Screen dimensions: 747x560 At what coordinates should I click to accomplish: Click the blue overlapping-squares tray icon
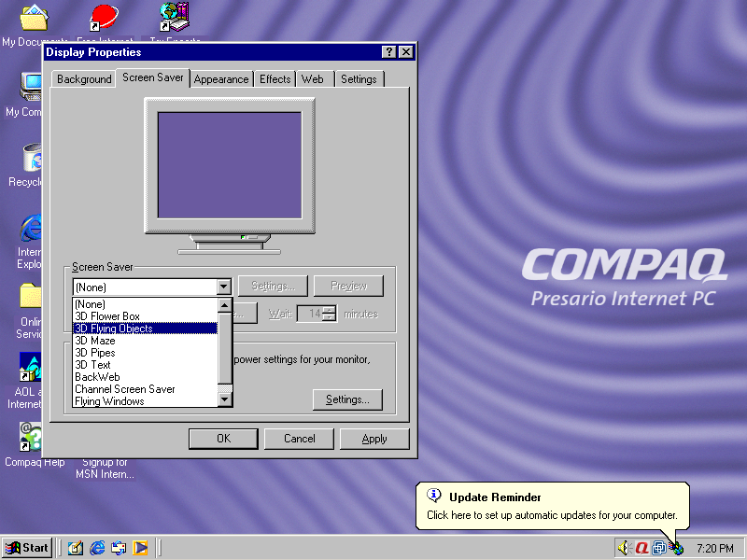pyautogui.click(x=659, y=548)
